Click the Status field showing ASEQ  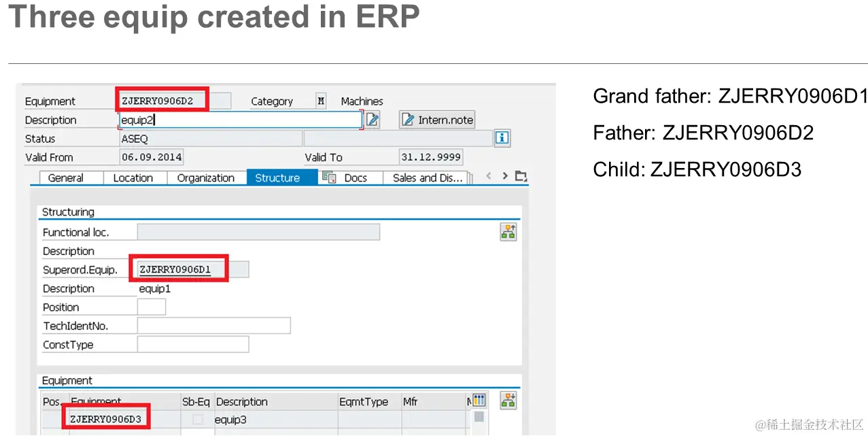[x=211, y=139]
